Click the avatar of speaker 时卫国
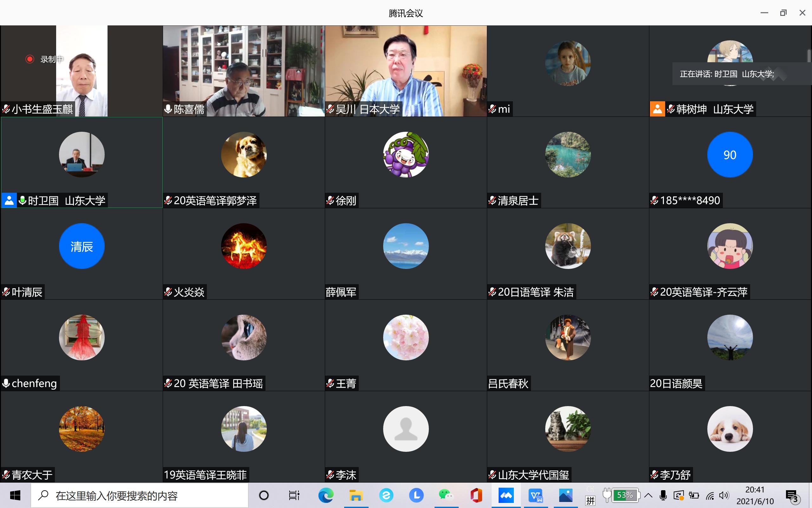Viewport: 812px width, 508px height. [x=82, y=155]
